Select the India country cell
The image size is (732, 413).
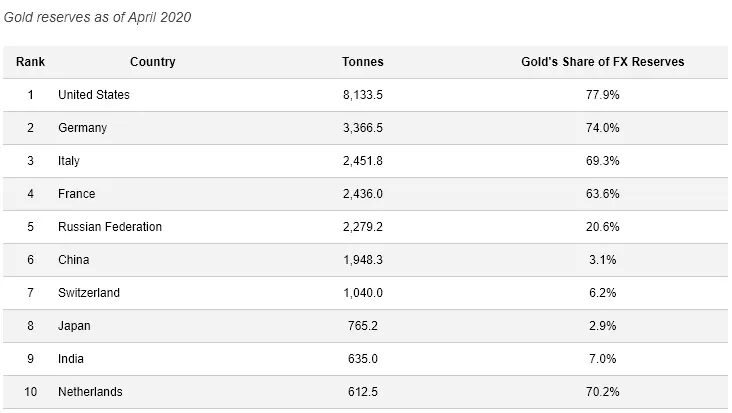tap(70, 359)
